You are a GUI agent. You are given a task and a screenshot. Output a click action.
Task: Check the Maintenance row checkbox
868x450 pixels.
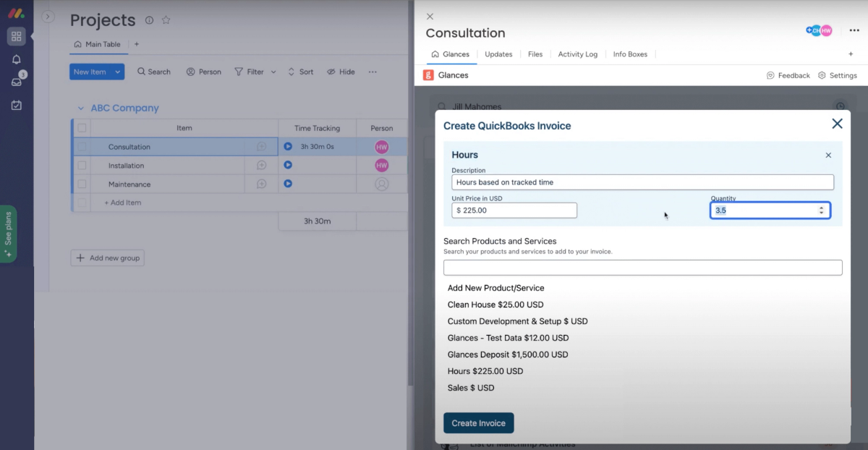82,184
